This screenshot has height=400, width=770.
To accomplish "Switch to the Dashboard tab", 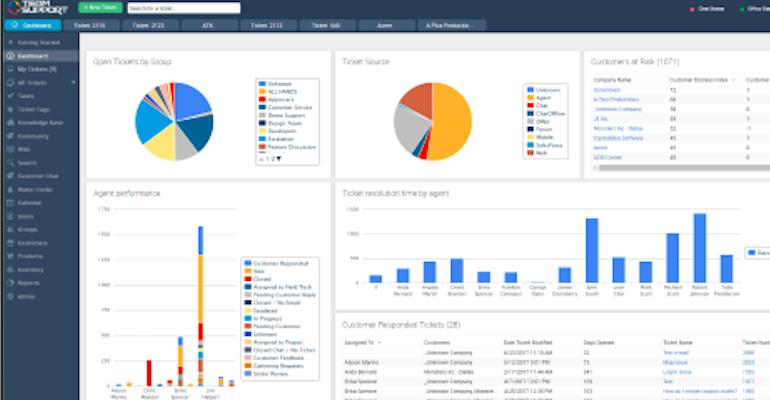I will (x=33, y=25).
